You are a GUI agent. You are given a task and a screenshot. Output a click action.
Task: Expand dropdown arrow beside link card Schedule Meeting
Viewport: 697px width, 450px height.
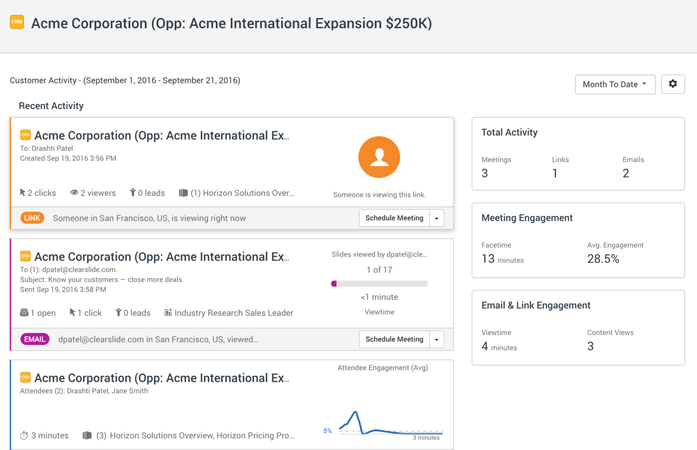click(437, 218)
